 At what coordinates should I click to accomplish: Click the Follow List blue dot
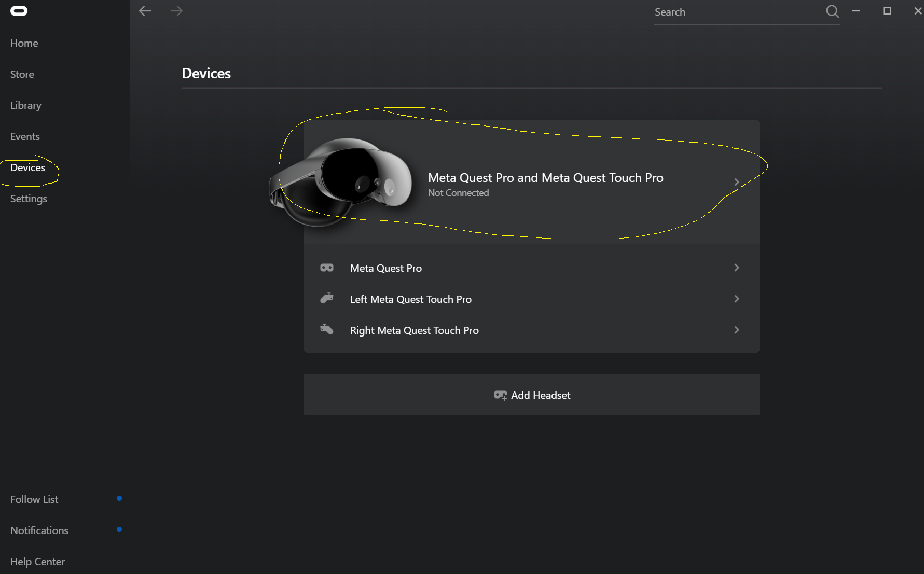(x=119, y=498)
